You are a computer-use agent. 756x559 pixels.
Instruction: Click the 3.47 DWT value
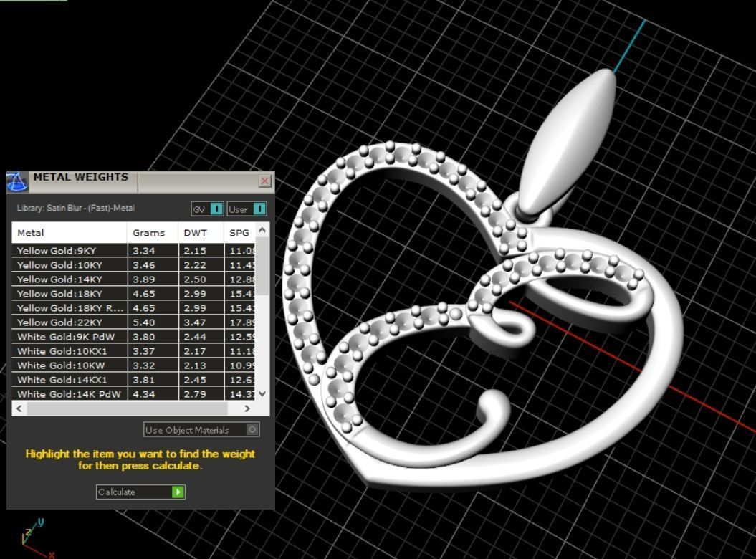coord(195,322)
